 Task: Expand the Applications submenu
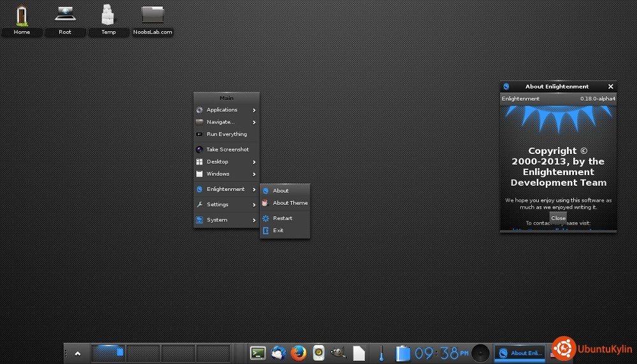[226, 110]
